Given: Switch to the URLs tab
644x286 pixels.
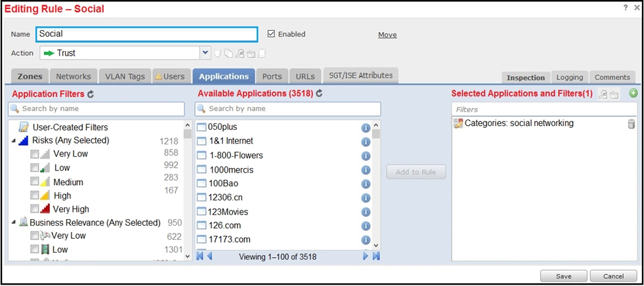Looking at the screenshot, I should (305, 76).
